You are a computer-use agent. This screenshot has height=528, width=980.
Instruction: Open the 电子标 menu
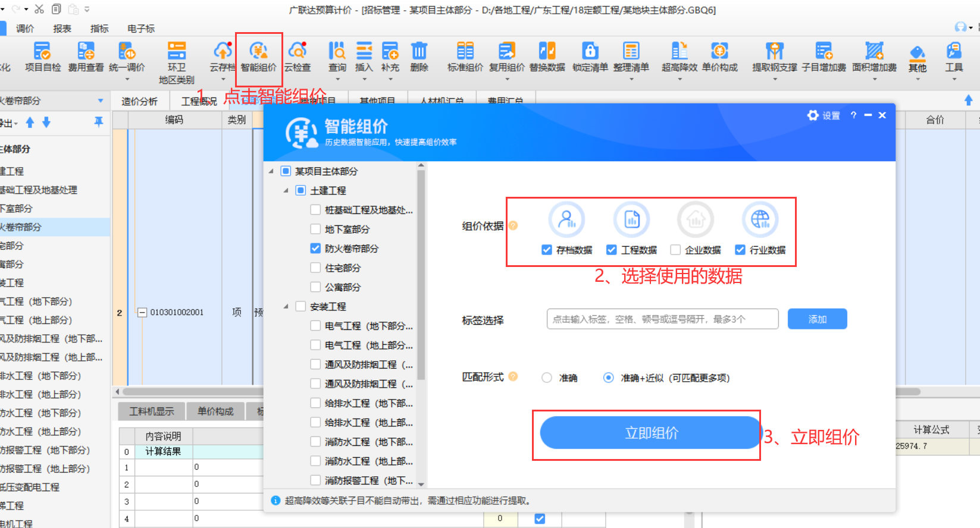(x=141, y=29)
